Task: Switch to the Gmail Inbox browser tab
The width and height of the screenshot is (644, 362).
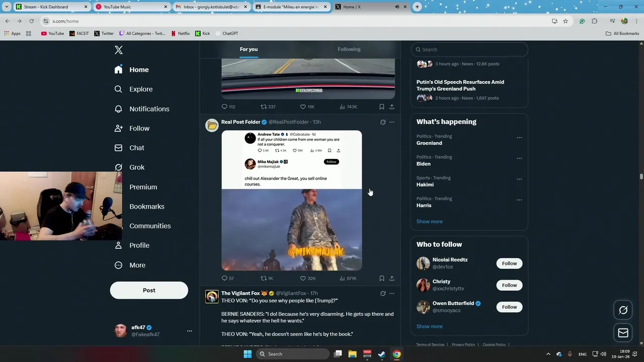Action: pos(211,7)
